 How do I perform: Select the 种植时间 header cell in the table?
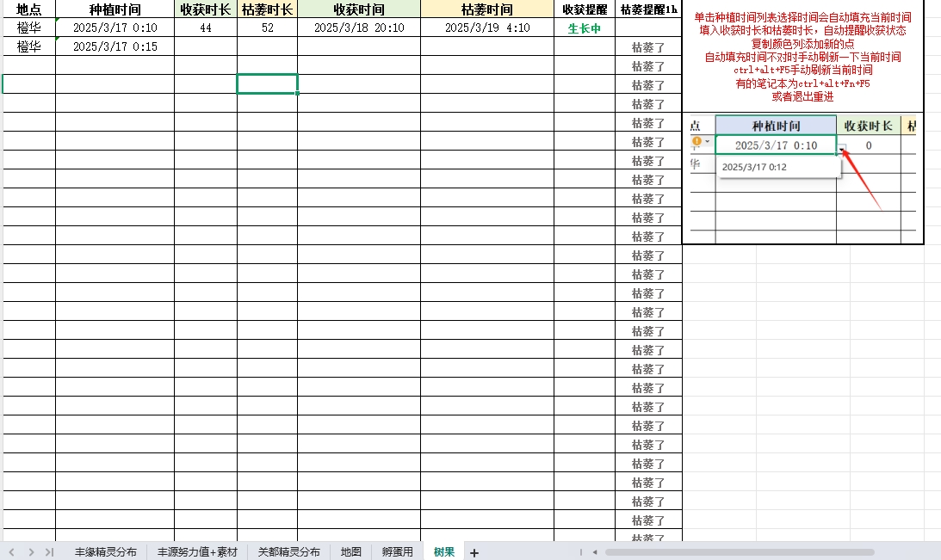[115, 9]
